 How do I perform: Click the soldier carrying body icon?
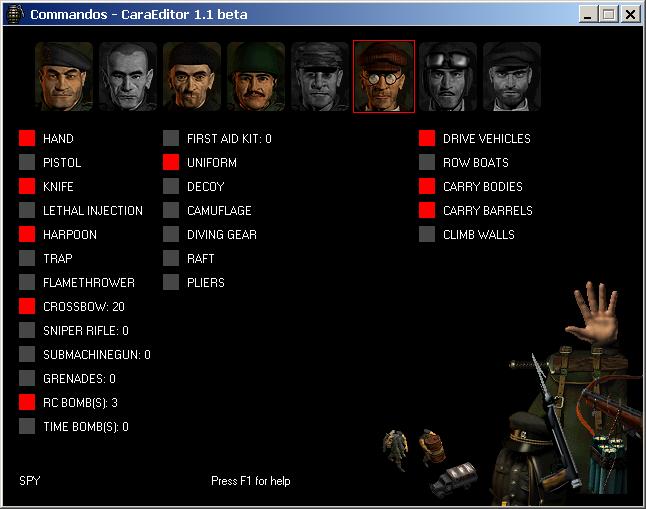coord(396,450)
